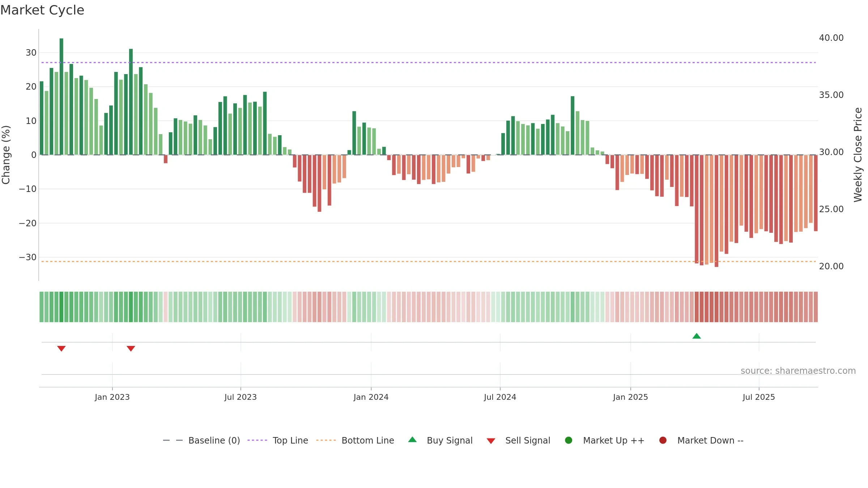Click the 40.00 price axis value
Viewport: 868px width, 488px height.
coord(831,38)
